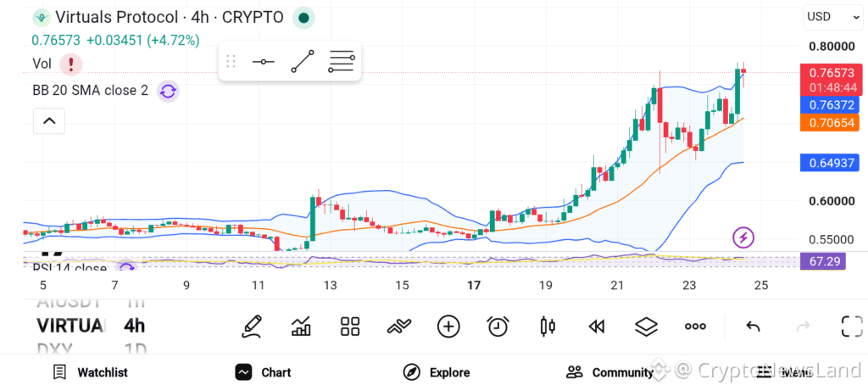This screenshot has height=391, width=868.
Task: Switch to the Explore tab
Action: click(437, 372)
